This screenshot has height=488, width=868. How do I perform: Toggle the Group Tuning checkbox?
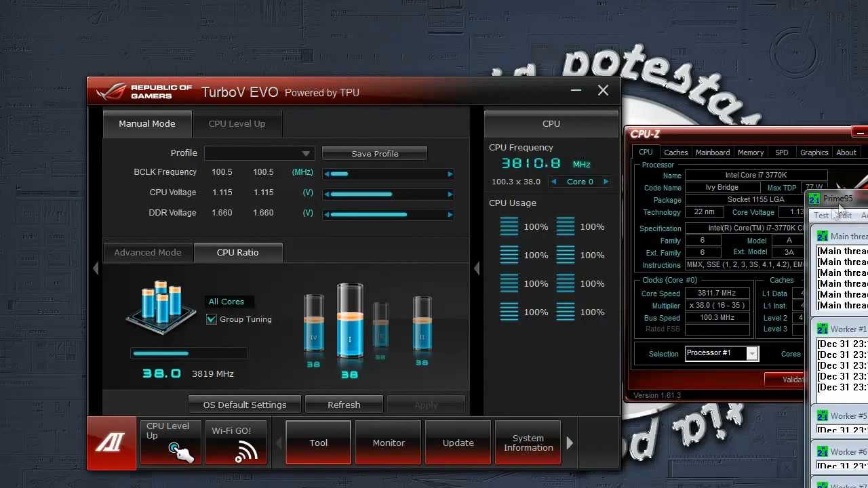(212, 319)
